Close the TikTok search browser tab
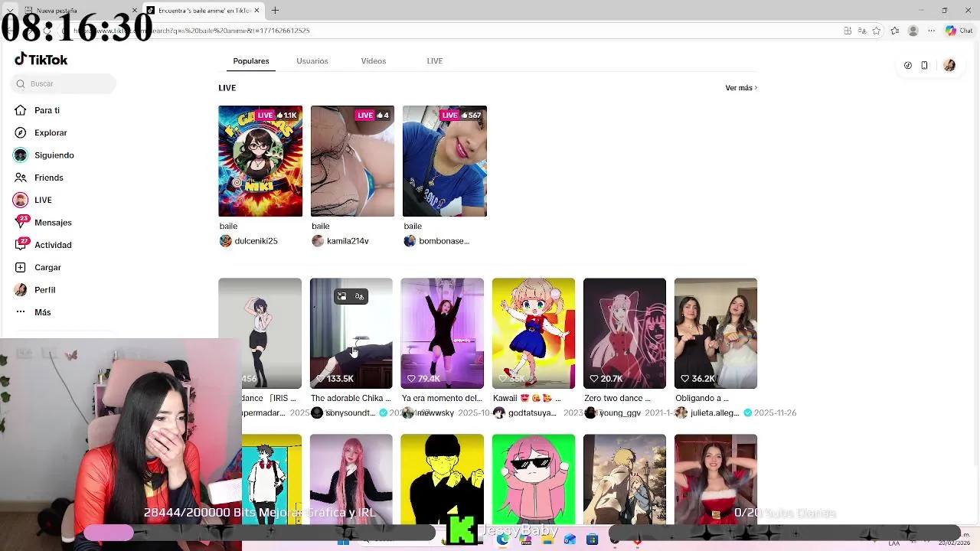The width and height of the screenshot is (980, 551). [257, 10]
